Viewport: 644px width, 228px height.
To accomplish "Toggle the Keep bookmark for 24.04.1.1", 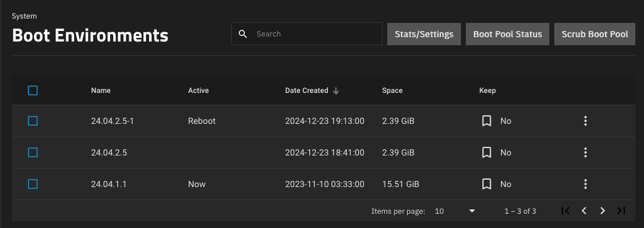I will pos(487,184).
